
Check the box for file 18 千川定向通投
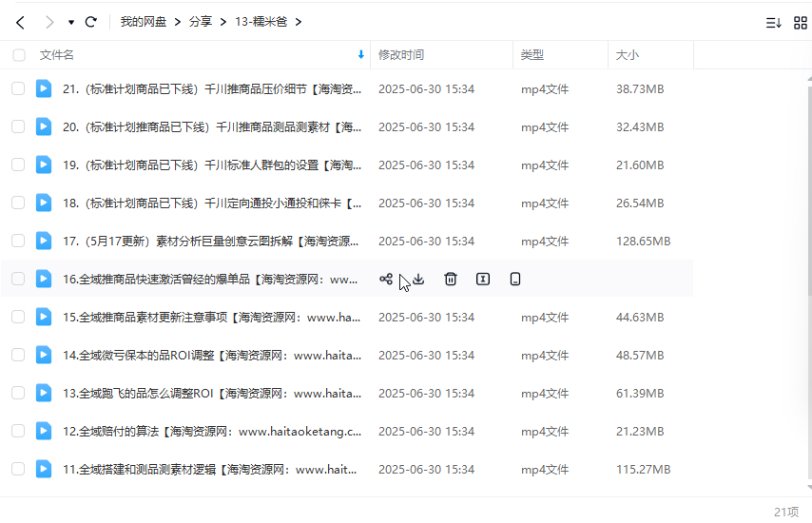18,203
